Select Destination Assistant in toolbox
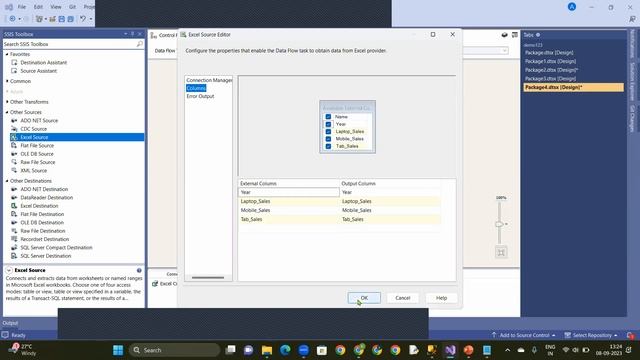This screenshot has width=640, height=360. tap(43, 62)
